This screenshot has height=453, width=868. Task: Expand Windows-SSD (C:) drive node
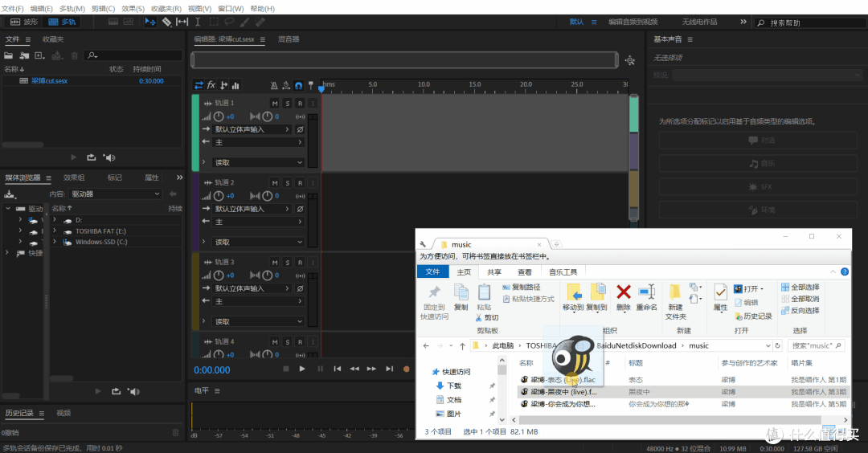(55, 242)
